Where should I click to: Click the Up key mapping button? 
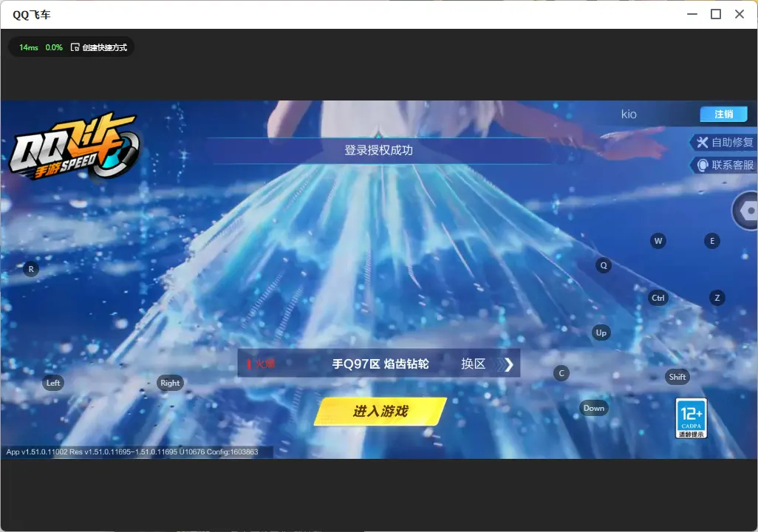point(601,332)
